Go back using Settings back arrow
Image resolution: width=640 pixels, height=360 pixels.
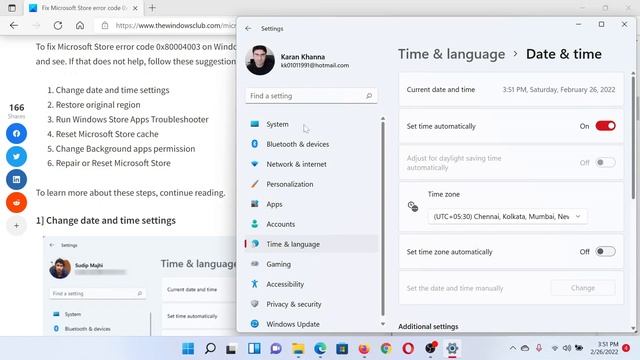coord(248,29)
